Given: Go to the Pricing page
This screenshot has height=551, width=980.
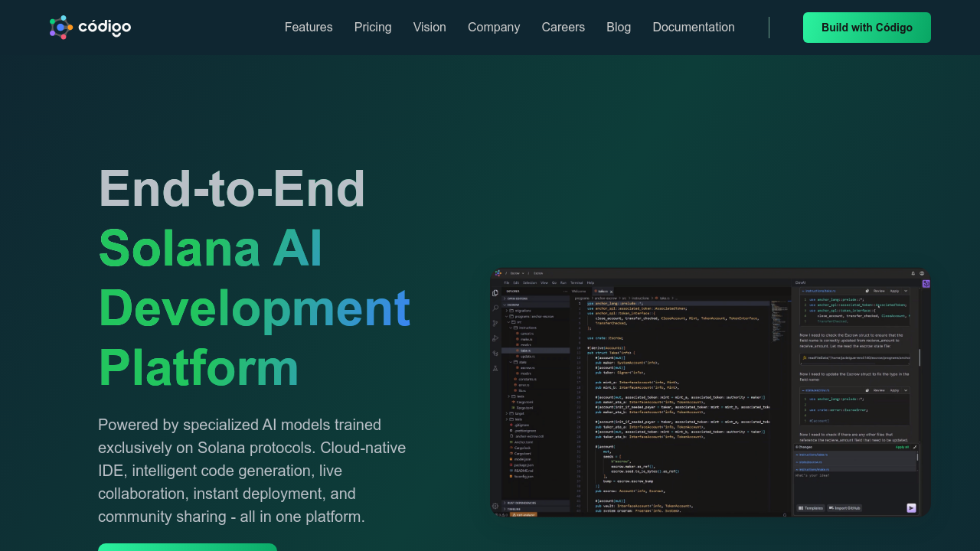Looking at the screenshot, I should point(373,28).
